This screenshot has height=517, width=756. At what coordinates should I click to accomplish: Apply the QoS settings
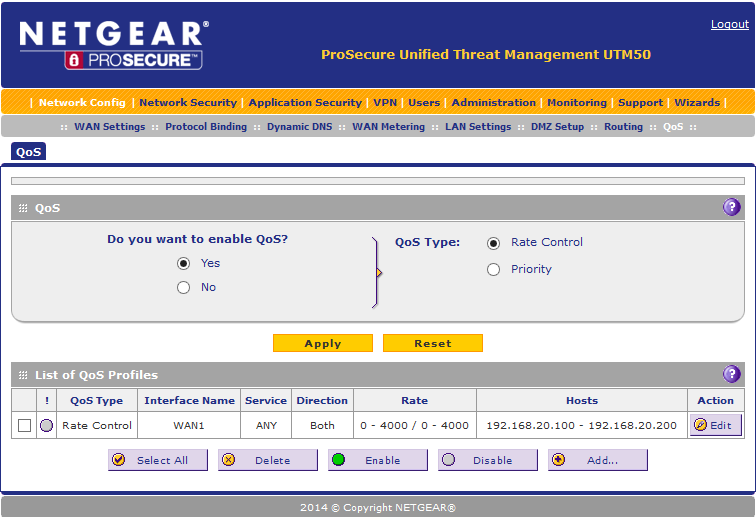point(323,343)
